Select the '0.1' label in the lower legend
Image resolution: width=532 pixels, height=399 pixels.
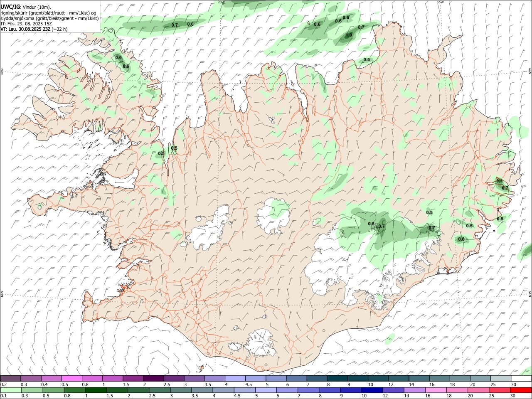point(4,396)
